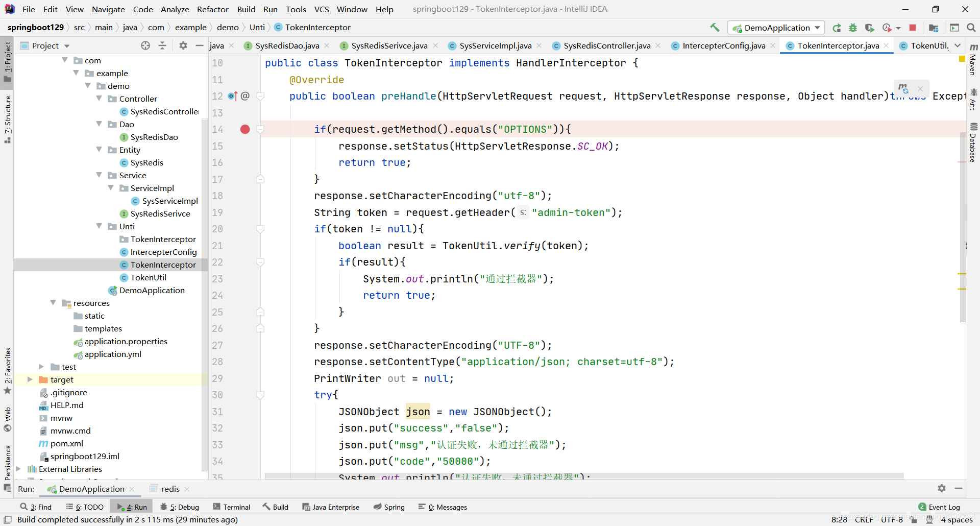Viewport: 980px width, 526px height.
Task: Open the Favorites side panel
Action: [x=7, y=371]
